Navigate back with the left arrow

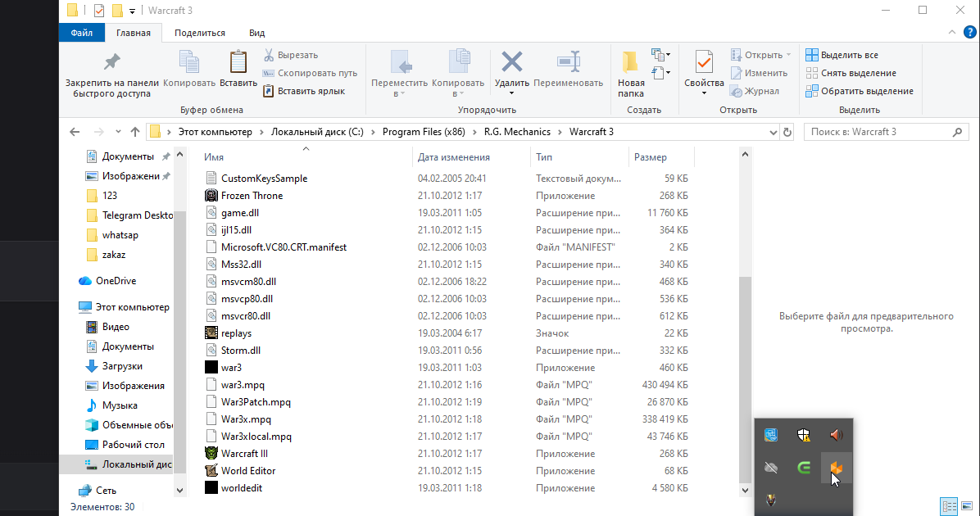[75, 132]
